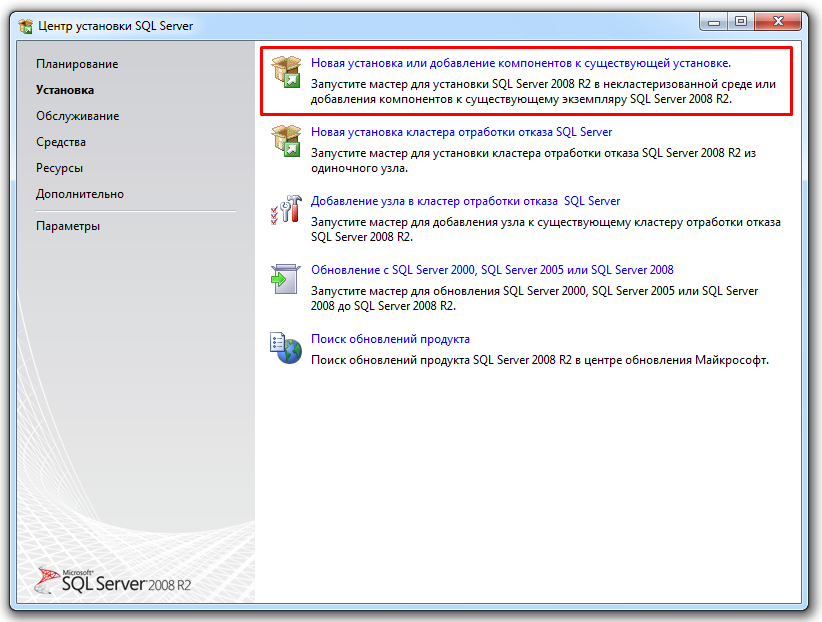822x622 pixels.
Task: Switch to the Средства section
Action: [x=61, y=142]
